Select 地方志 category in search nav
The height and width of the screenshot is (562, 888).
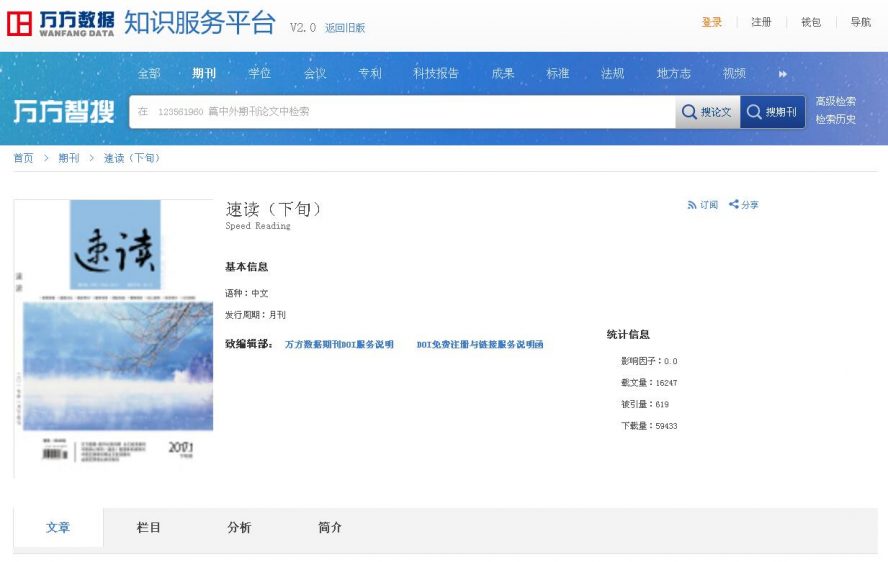pyautogui.click(x=673, y=74)
